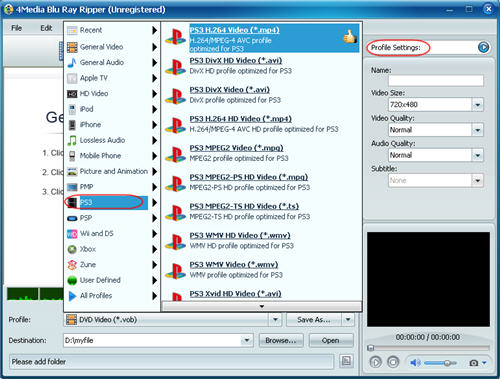Open the Audio Quality dropdown
Image resolution: width=500 pixels, height=379 pixels.
click(x=478, y=155)
